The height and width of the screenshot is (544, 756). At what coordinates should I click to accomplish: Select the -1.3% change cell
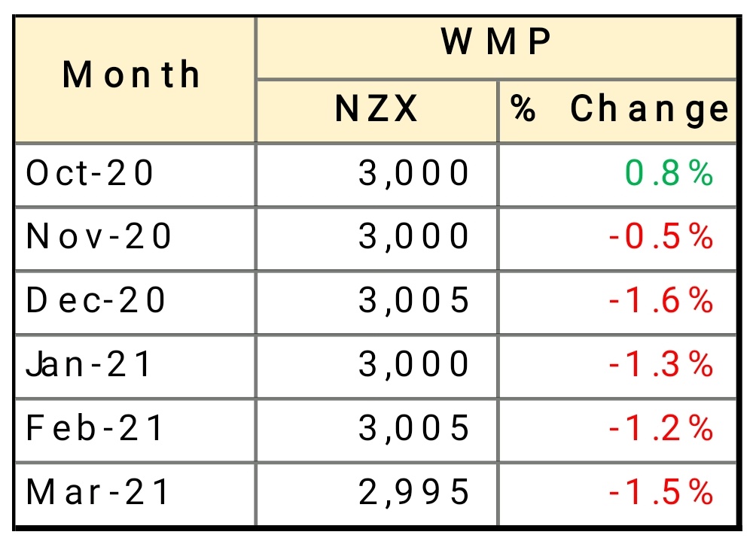point(660,365)
